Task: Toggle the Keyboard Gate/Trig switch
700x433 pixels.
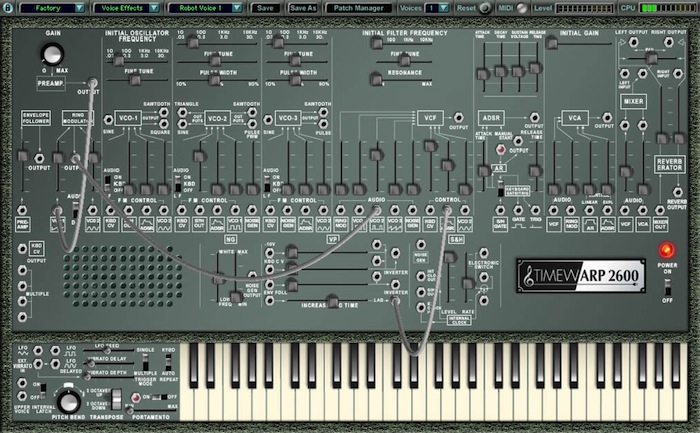Action: [x=500, y=188]
